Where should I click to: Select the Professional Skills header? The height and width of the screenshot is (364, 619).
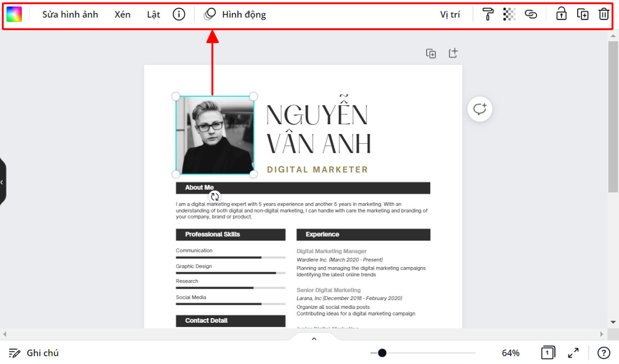[x=231, y=235]
